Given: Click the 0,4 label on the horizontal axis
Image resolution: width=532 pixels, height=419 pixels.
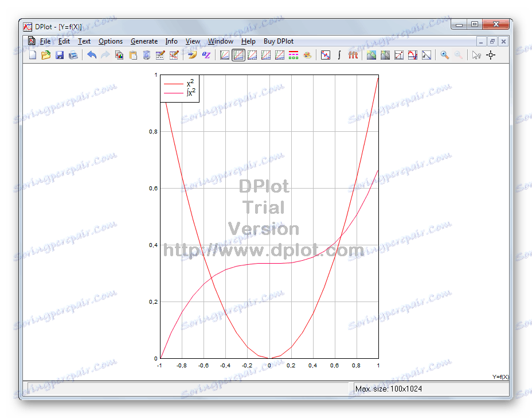Looking at the screenshot, I should [312, 365].
